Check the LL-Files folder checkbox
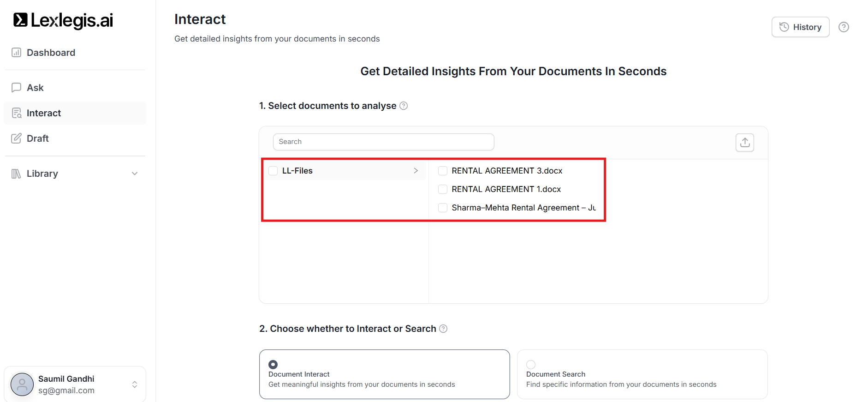 [x=273, y=171]
